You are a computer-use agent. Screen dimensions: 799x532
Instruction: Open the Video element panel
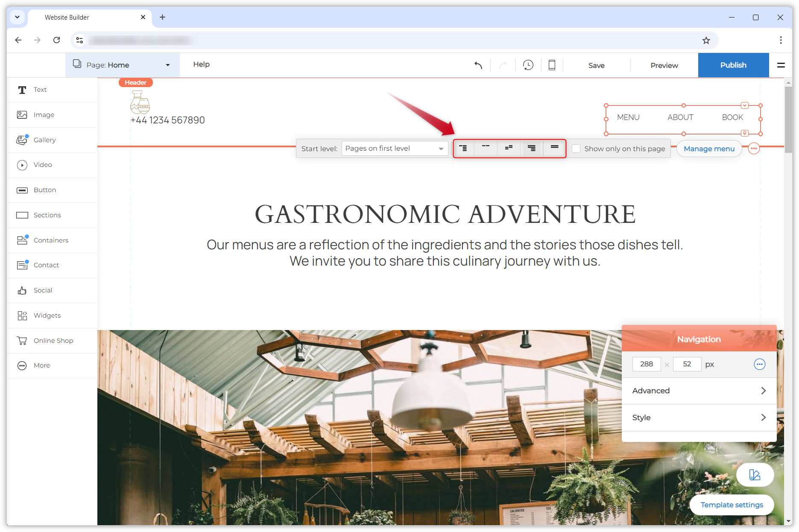[x=42, y=165]
